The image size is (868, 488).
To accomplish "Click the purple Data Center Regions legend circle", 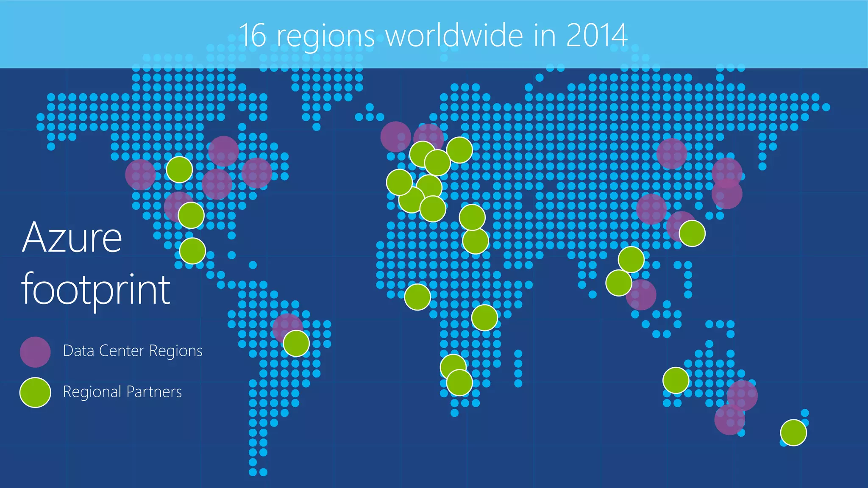I will tap(35, 352).
